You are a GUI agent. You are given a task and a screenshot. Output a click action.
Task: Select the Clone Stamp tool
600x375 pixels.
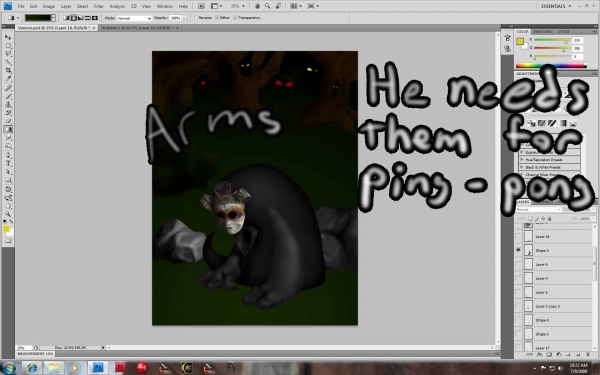pyautogui.click(x=8, y=104)
